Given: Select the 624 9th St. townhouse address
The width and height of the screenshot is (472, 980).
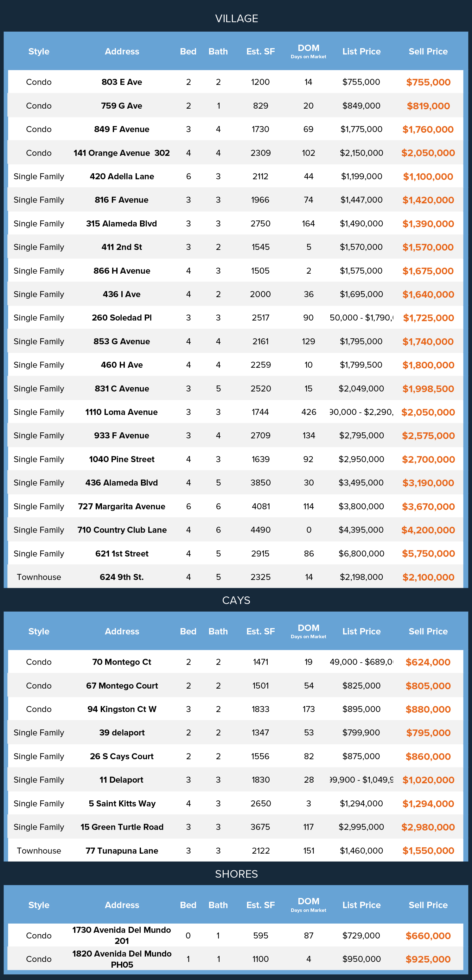Looking at the screenshot, I should (x=122, y=577).
